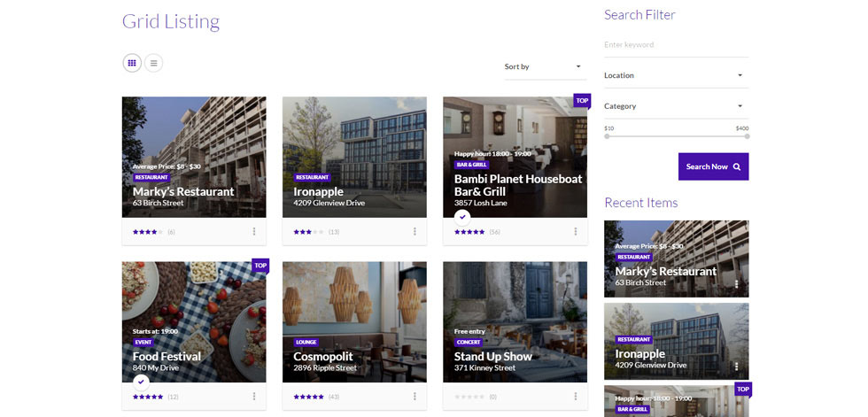The height and width of the screenshot is (417, 868).
Task: Click the '2896 Ripple Street' address
Action: (325, 367)
